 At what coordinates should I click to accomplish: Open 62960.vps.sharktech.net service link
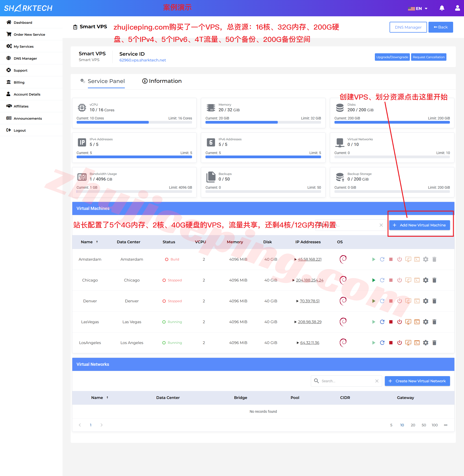tap(143, 60)
